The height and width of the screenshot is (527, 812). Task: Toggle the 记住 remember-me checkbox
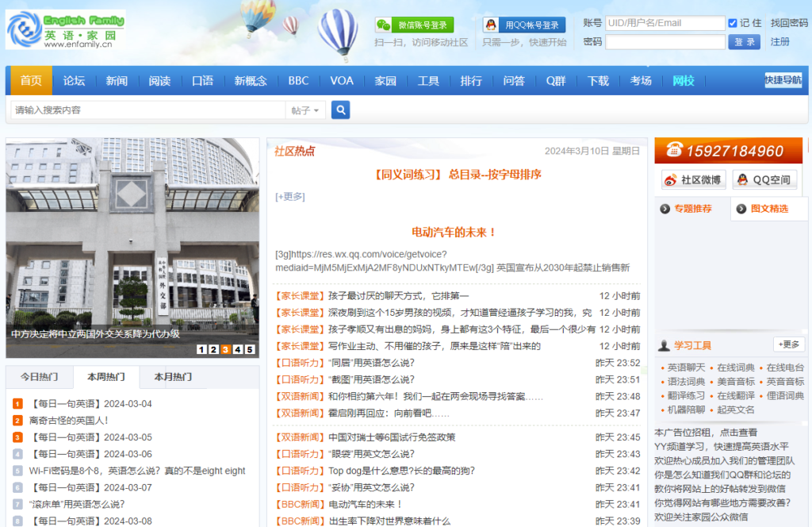[x=733, y=23]
